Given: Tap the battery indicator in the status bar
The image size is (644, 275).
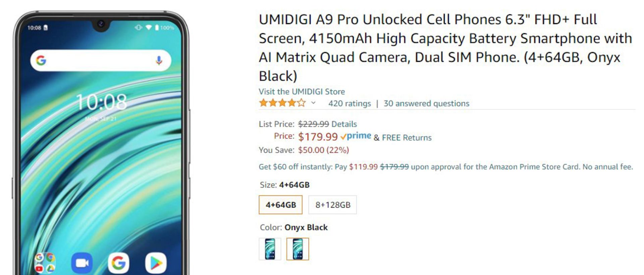Looking at the screenshot, I should (x=156, y=28).
